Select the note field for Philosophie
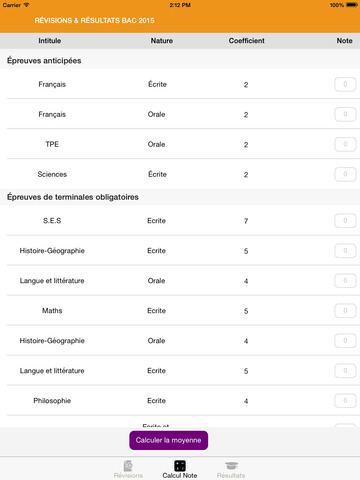 point(345,401)
